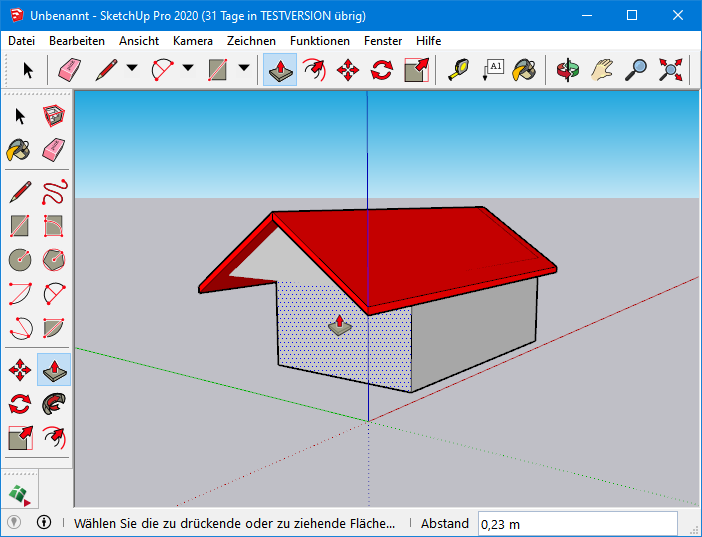The image size is (702, 537).
Task: Click the Zoom Extents icon
Action: pyautogui.click(x=670, y=70)
